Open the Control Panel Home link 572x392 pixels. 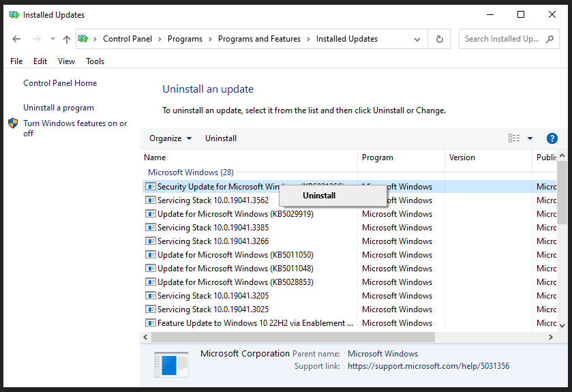[x=60, y=83]
